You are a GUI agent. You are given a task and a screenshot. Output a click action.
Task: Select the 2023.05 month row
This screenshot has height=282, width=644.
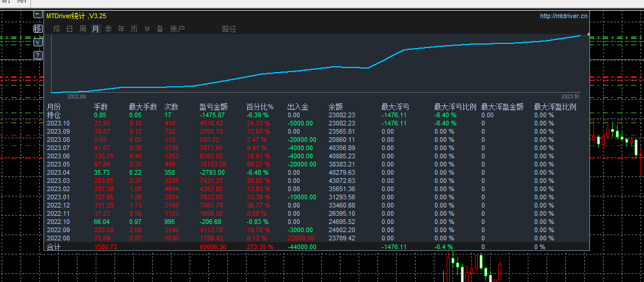click(x=316, y=164)
